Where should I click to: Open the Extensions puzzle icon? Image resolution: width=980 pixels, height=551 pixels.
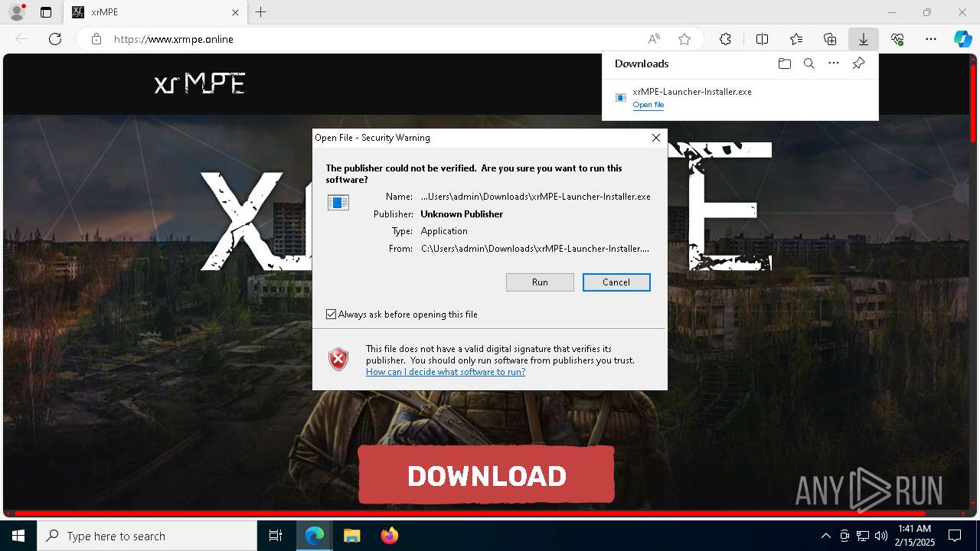click(725, 39)
